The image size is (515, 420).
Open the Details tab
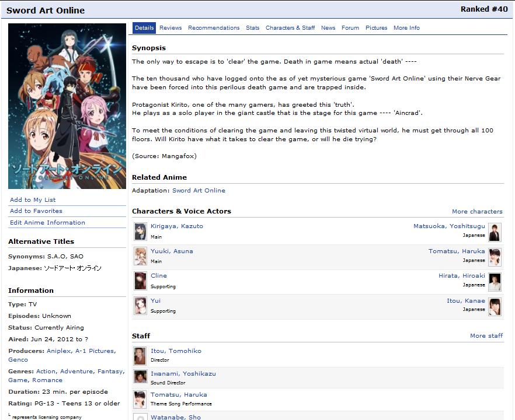click(x=144, y=28)
